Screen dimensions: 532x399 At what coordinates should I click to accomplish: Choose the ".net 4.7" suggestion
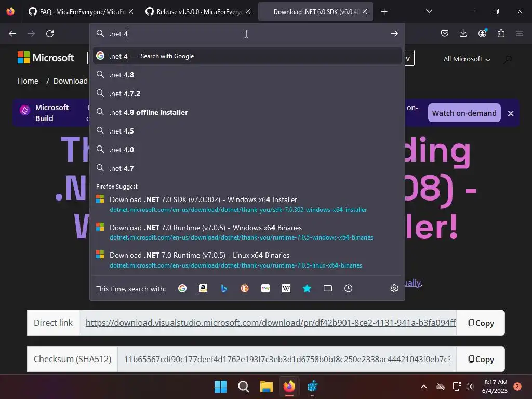(x=247, y=168)
